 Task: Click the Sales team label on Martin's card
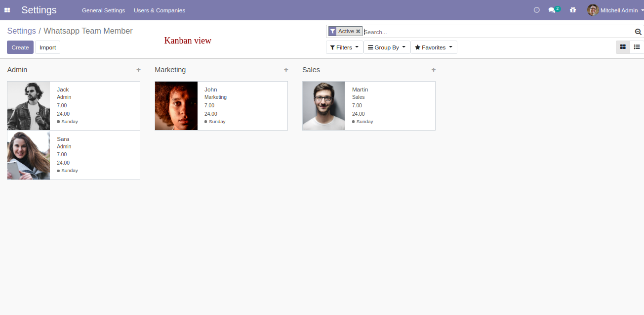359,97
